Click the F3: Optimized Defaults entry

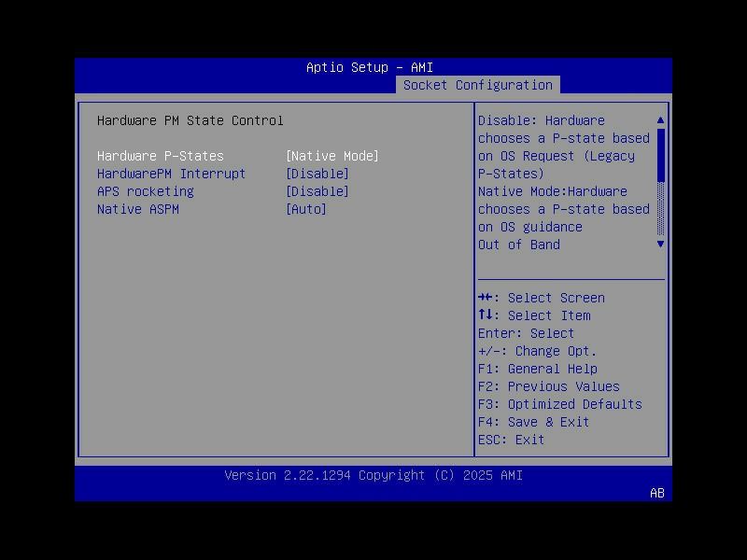pos(560,404)
